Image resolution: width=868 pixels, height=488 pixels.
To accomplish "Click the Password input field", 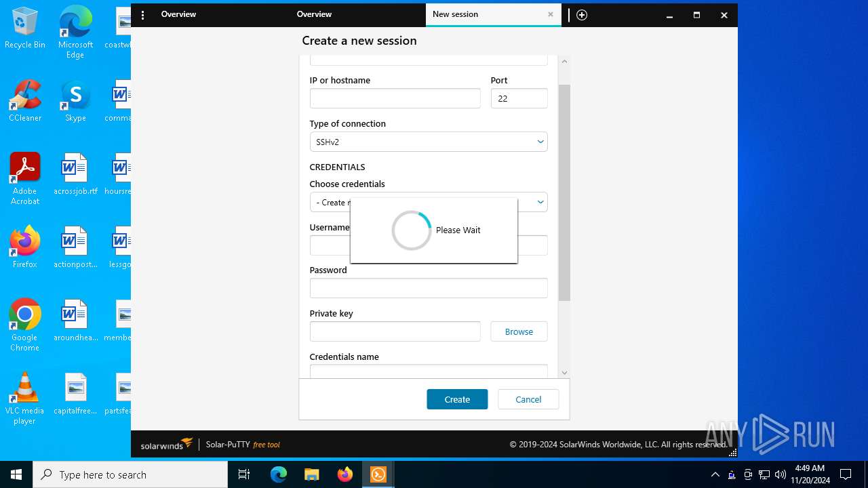I will [x=429, y=288].
